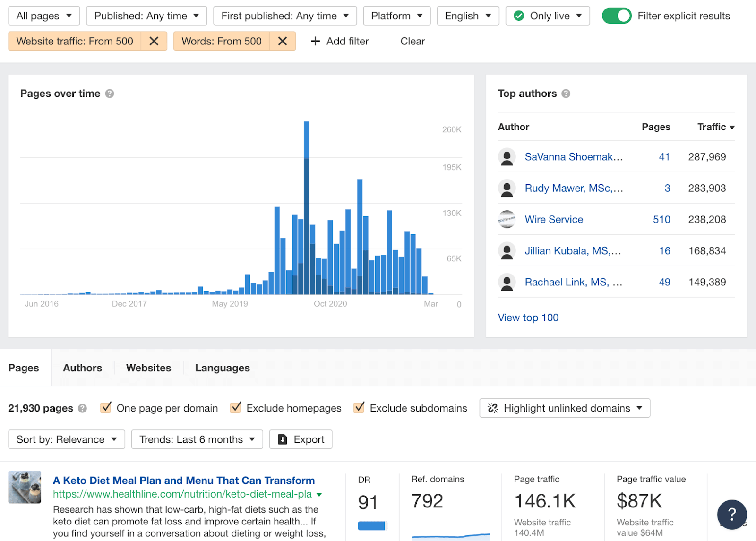Click the plus icon to add filter
756x541 pixels.
(x=315, y=41)
